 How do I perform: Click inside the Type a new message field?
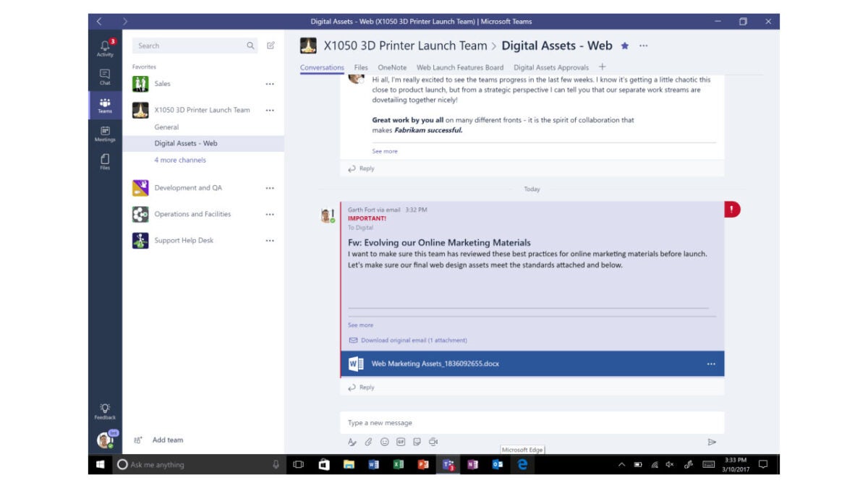[x=506, y=422]
